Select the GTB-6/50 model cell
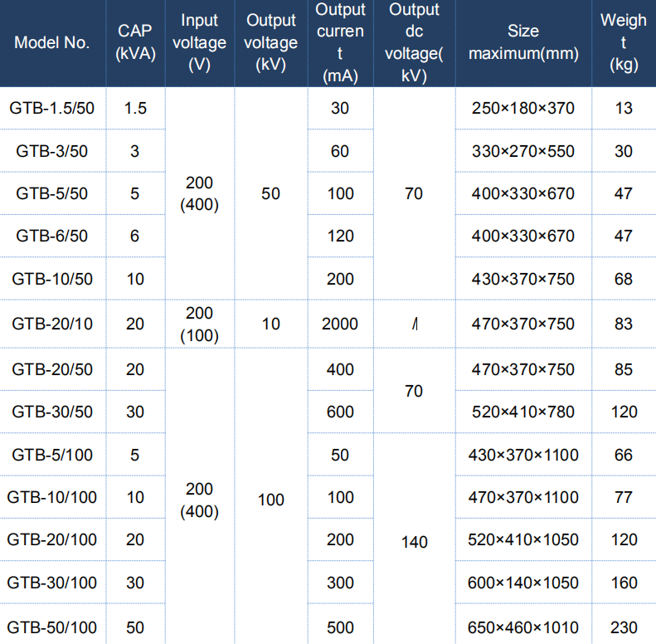This screenshot has height=644, width=656. click(52, 236)
